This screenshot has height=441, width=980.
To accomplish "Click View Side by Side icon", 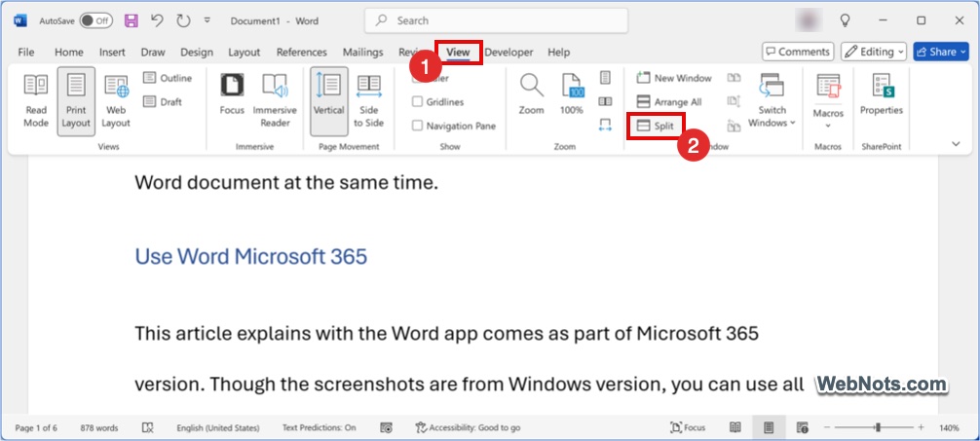I will coord(735,78).
